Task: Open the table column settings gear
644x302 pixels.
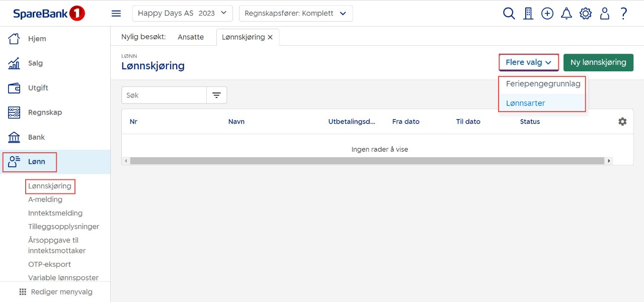Action: click(x=622, y=122)
